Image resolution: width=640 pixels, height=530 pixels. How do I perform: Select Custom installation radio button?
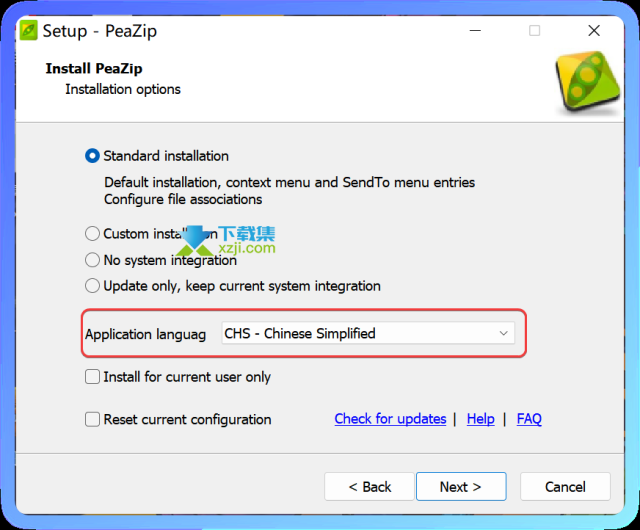click(x=92, y=234)
